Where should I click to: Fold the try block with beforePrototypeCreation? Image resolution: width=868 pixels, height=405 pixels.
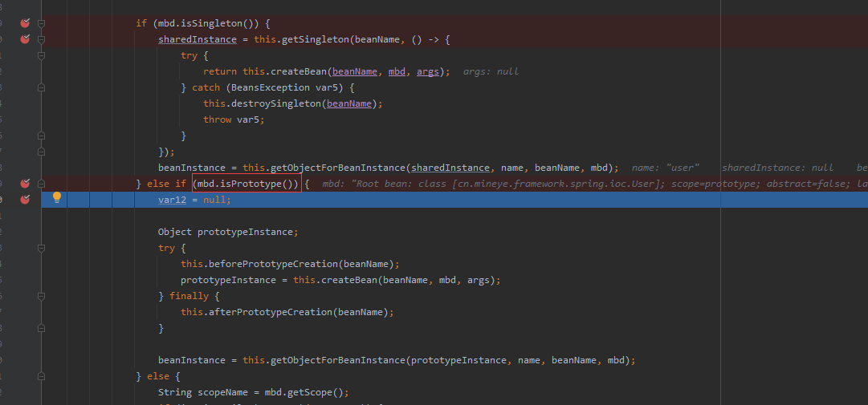pyautogui.click(x=41, y=248)
